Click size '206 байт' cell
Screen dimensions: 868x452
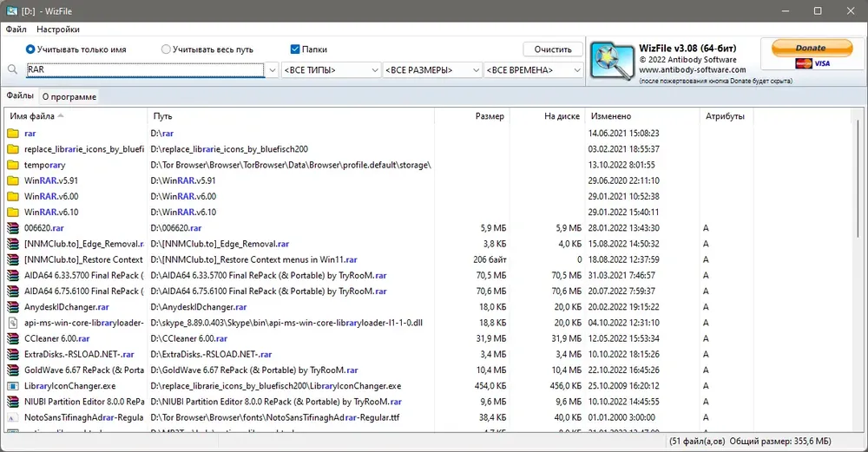pyautogui.click(x=490, y=259)
